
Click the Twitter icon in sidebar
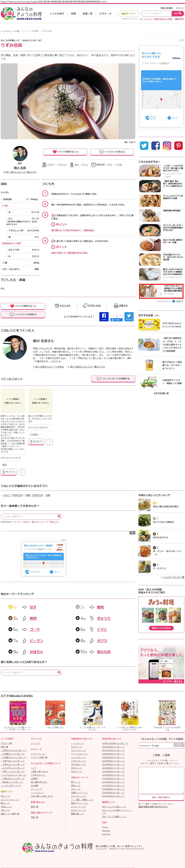pyautogui.click(x=144, y=146)
